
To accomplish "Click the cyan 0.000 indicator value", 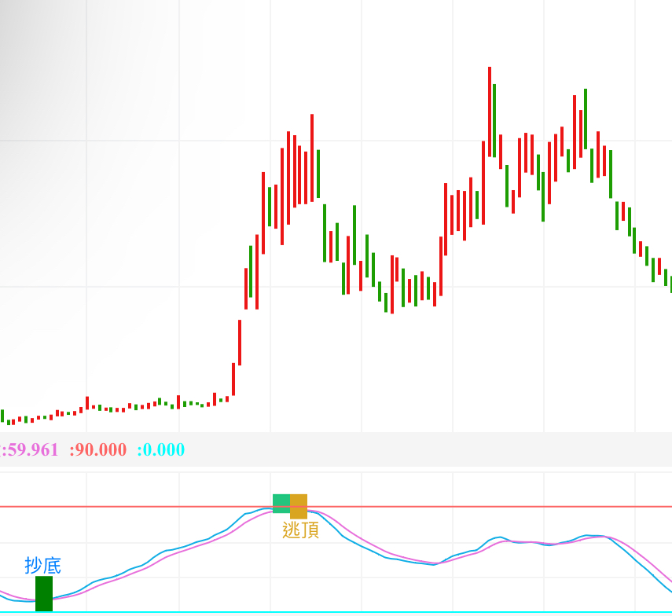I will (162, 449).
